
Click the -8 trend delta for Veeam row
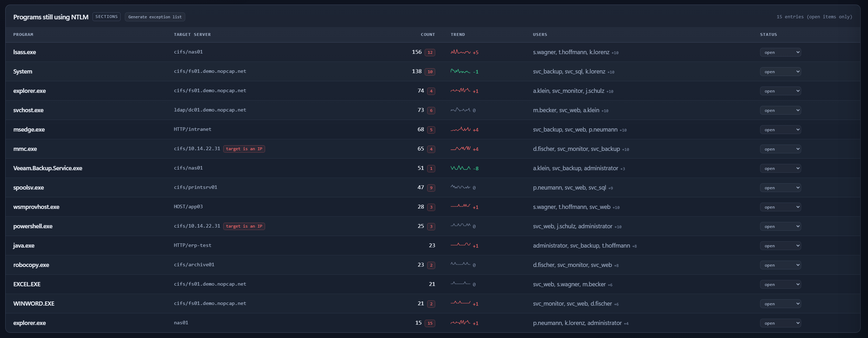[x=476, y=168]
